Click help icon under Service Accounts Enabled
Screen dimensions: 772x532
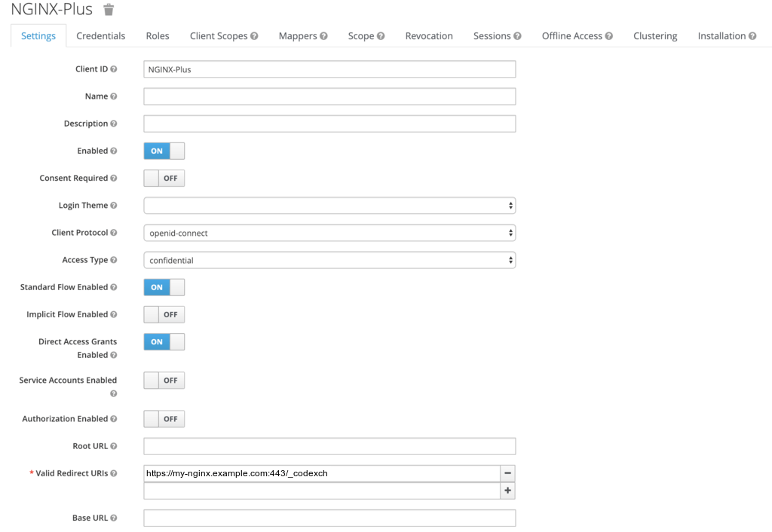click(x=114, y=393)
